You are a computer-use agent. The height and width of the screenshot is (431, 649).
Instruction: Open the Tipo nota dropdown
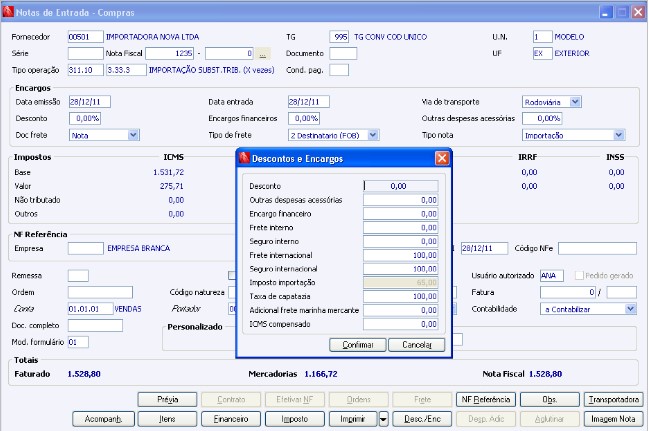tap(618, 135)
